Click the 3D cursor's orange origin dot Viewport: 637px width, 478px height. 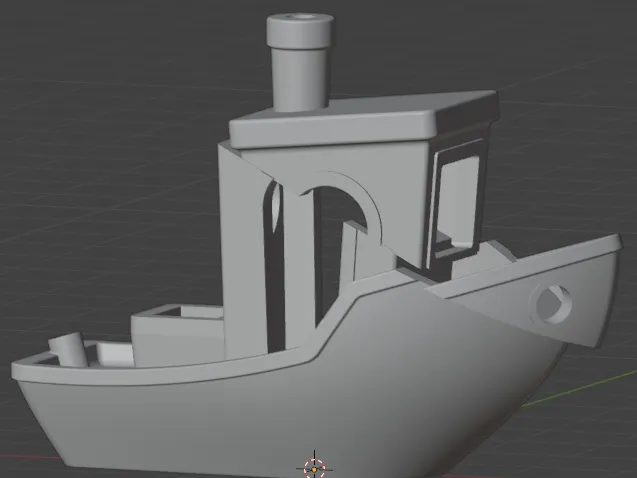click(x=314, y=469)
